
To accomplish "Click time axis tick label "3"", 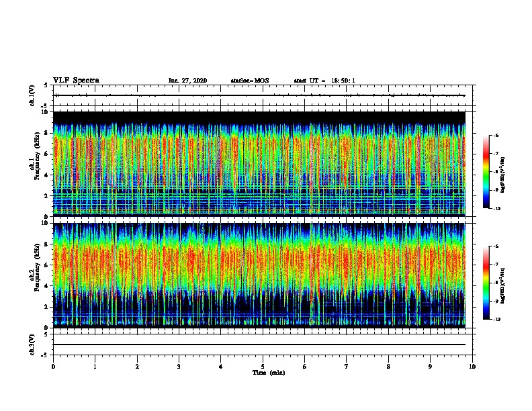I will click(179, 367).
